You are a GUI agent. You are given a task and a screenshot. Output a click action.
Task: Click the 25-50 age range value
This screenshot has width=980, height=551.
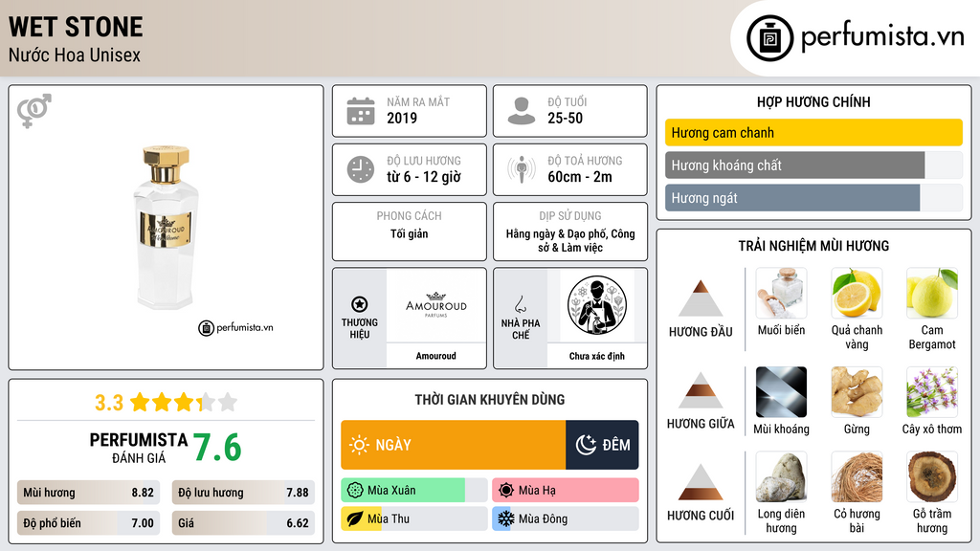565,118
